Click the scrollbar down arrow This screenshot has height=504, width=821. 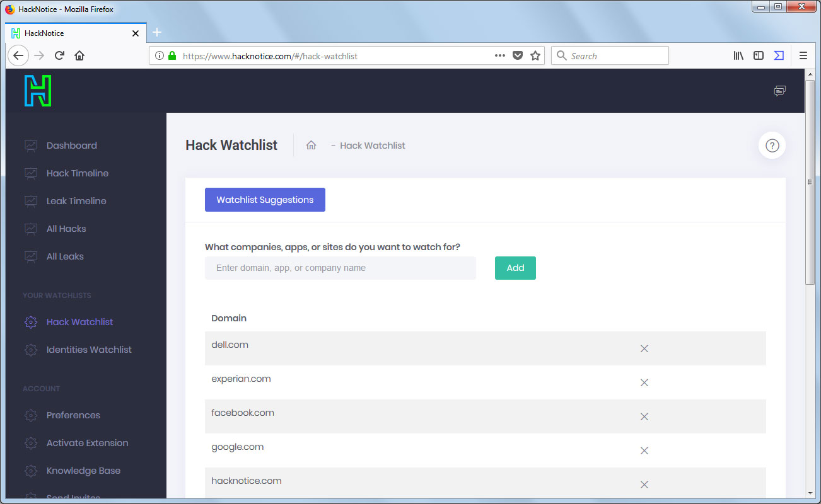click(810, 493)
